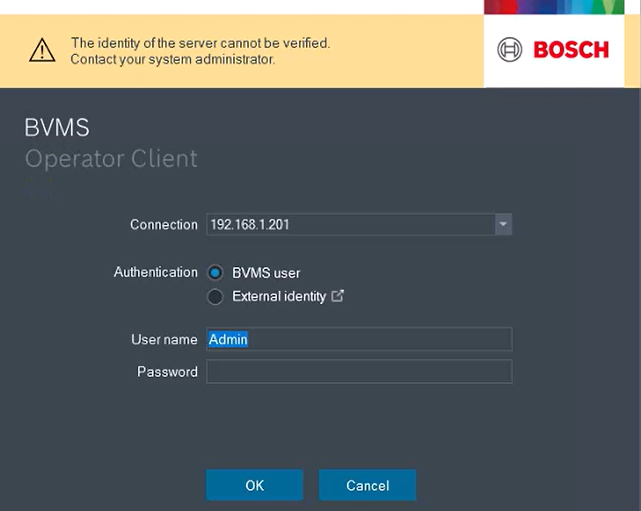Click the multicolor Bosch stripe at top
This screenshot has width=641, height=511.
click(x=561, y=7)
